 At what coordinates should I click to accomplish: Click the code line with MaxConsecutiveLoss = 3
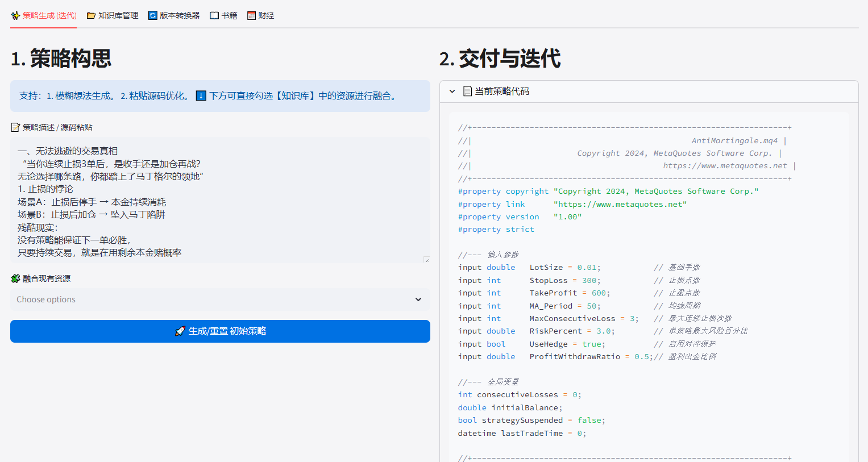tap(595, 318)
